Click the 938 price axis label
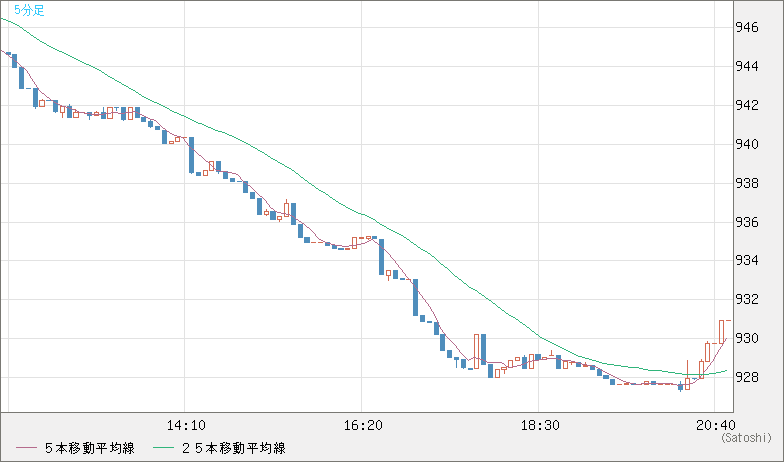The height and width of the screenshot is (462, 784). pyautogui.click(x=746, y=184)
